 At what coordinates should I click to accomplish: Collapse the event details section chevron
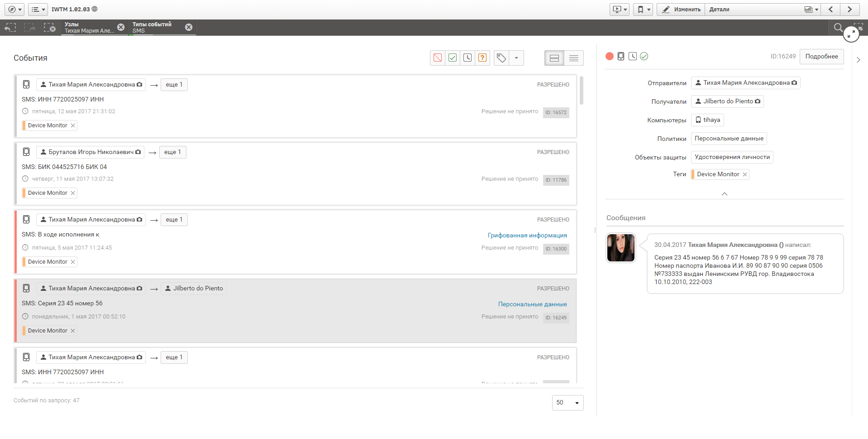coord(725,194)
